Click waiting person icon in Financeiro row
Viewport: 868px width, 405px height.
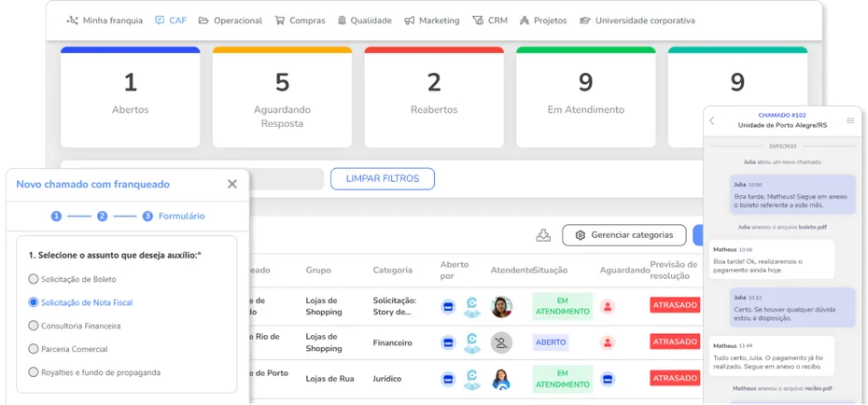(608, 342)
